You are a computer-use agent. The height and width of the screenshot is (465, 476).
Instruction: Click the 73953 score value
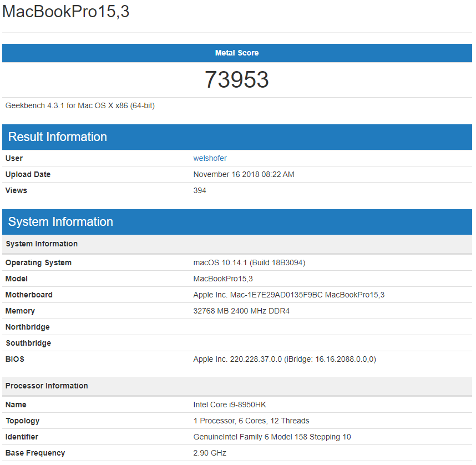(x=237, y=79)
